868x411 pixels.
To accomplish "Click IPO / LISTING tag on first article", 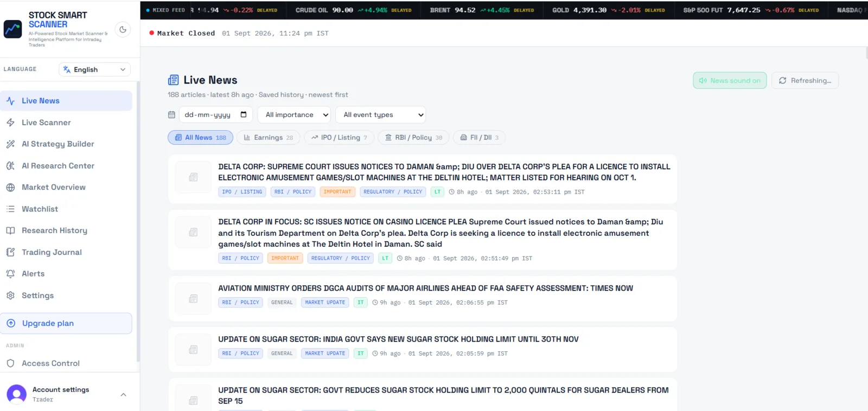I will coord(242,192).
